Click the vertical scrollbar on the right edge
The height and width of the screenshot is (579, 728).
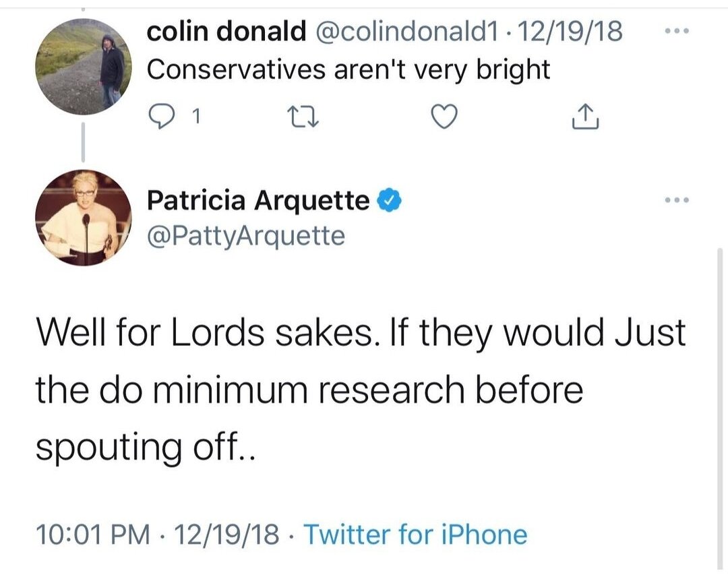click(720, 404)
